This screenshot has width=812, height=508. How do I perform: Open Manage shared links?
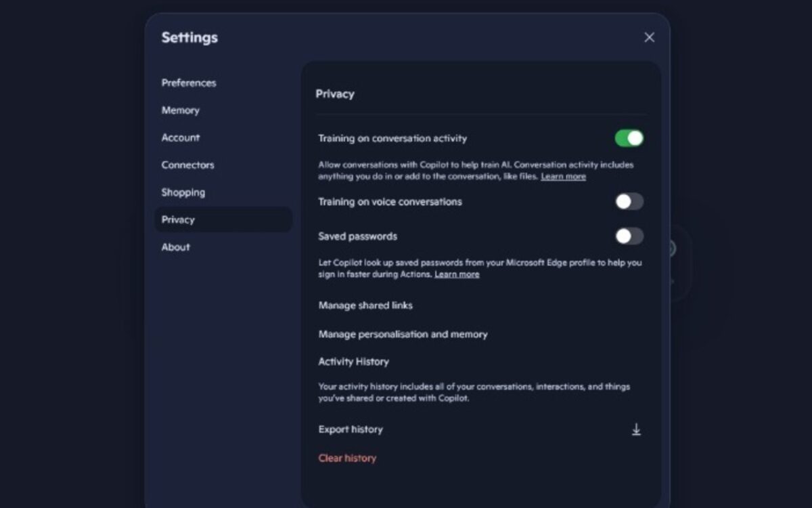pyautogui.click(x=365, y=305)
